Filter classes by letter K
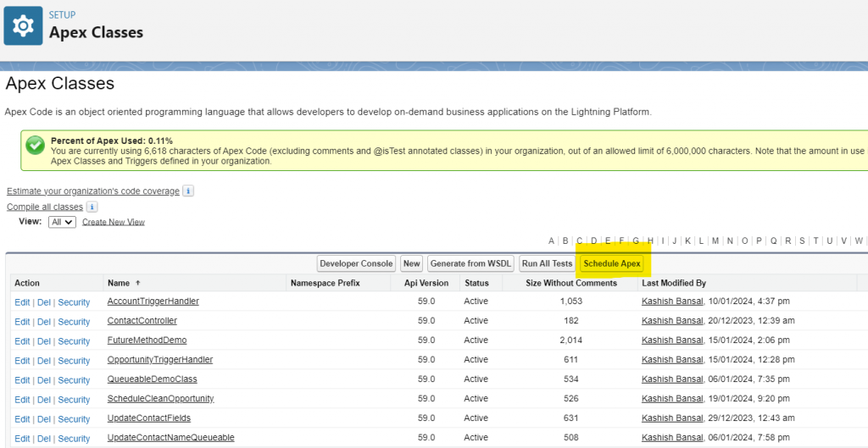 687,241
